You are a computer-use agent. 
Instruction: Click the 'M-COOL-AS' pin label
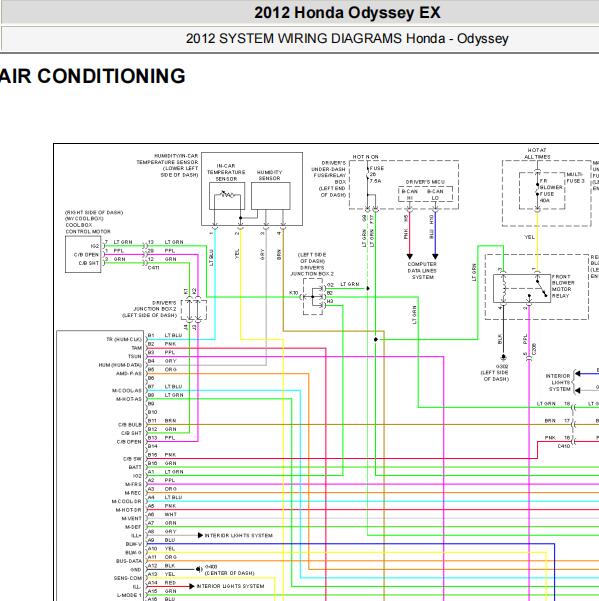click(127, 391)
